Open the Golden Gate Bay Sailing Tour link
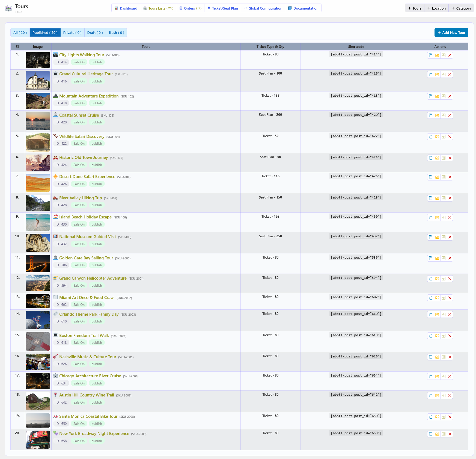Image resolution: width=476 pixels, height=459 pixels. [x=86, y=258]
